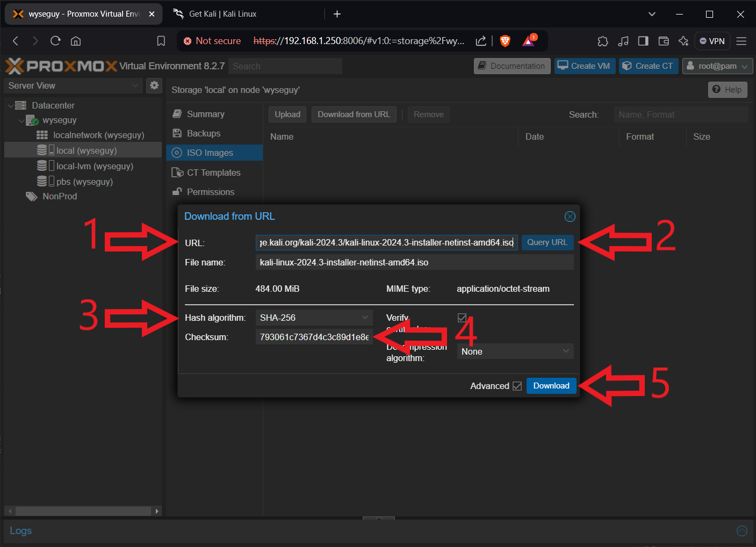The width and height of the screenshot is (756, 547).
Task: Open the Help button
Action: pos(728,90)
